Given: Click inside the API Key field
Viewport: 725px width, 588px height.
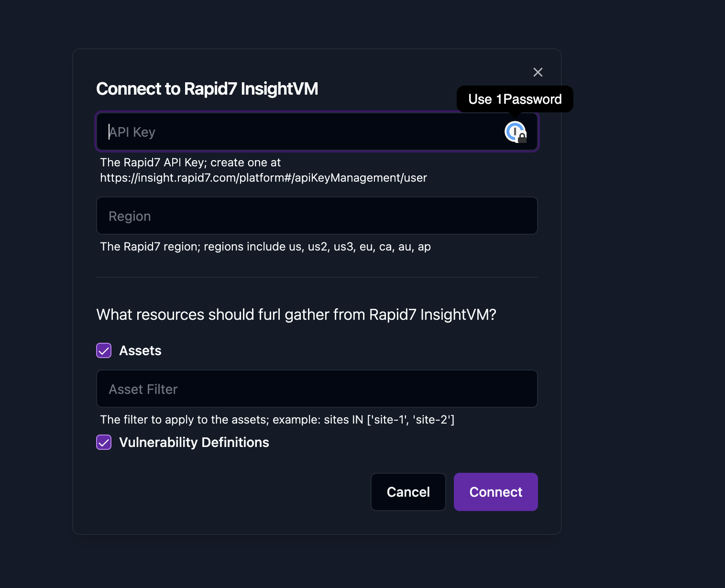Looking at the screenshot, I should point(287,131).
